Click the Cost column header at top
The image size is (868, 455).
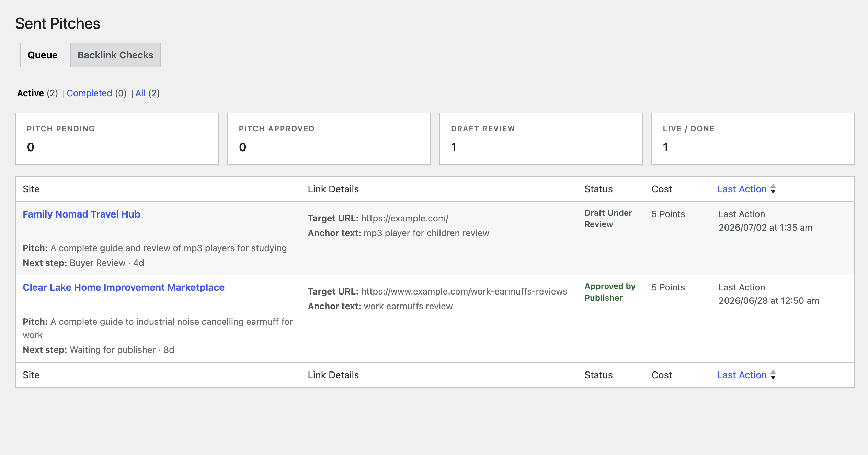pyautogui.click(x=662, y=189)
